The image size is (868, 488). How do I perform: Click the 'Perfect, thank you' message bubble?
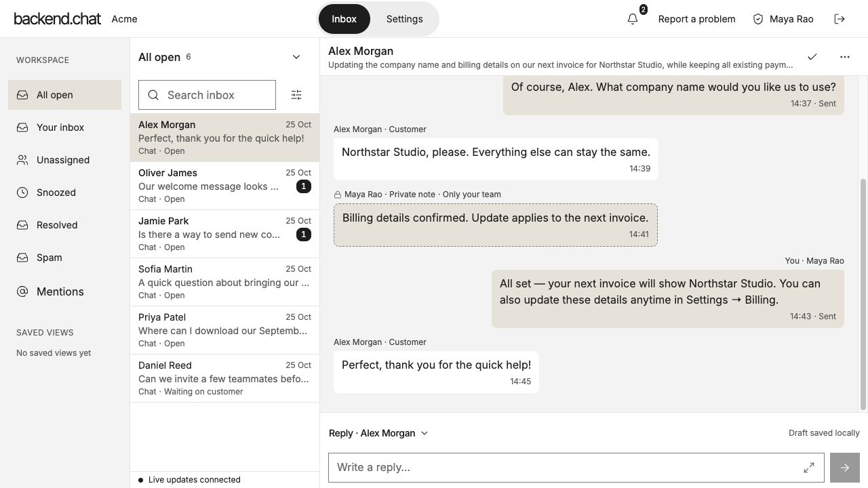436,371
